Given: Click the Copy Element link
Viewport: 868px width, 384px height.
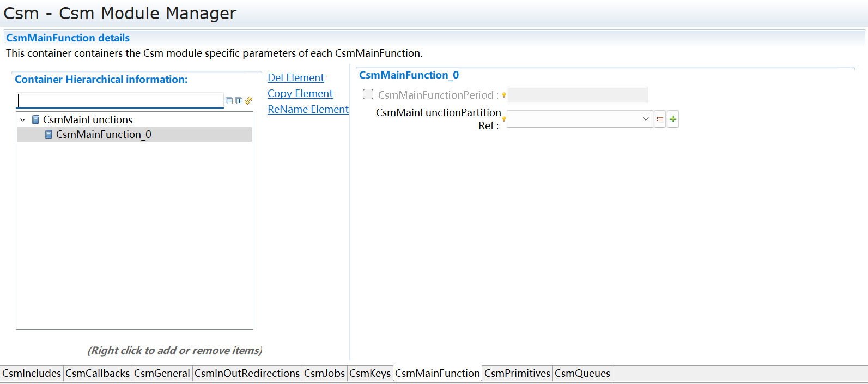Looking at the screenshot, I should click(x=300, y=93).
